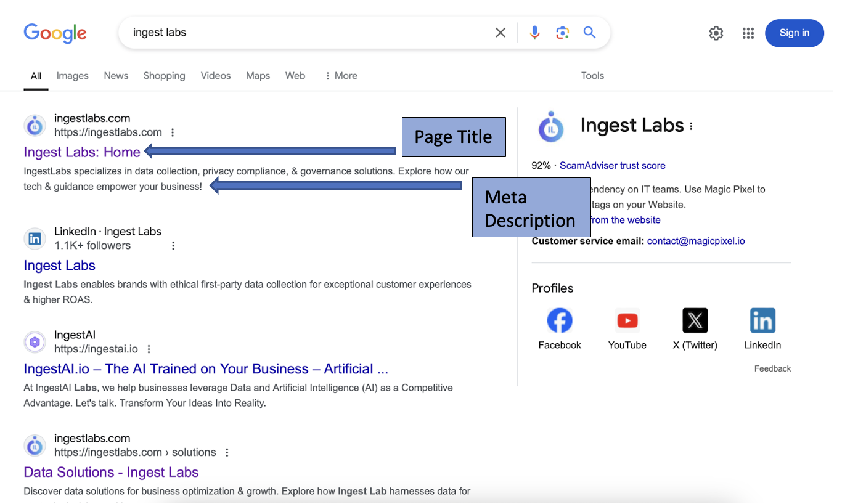Image resolution: width=858 pixels, height=504 pixels.
Task: Open the three-dot menu beside ingestlabs.com › solutions
Action: click(227, 453)
